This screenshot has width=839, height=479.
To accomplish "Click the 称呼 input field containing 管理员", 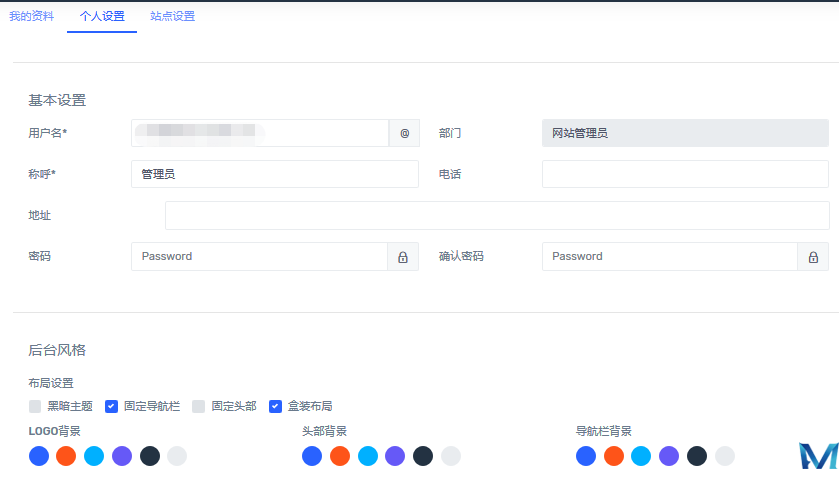I will click(x=274, y=174).
